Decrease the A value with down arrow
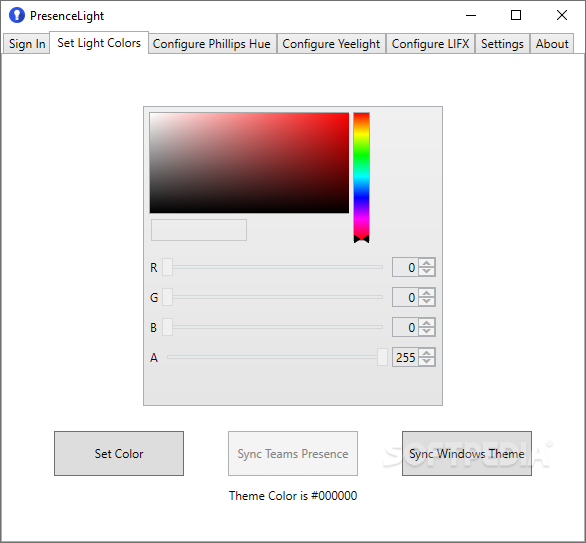This screenshot has width=586, height=543. [x=426, y=361]
